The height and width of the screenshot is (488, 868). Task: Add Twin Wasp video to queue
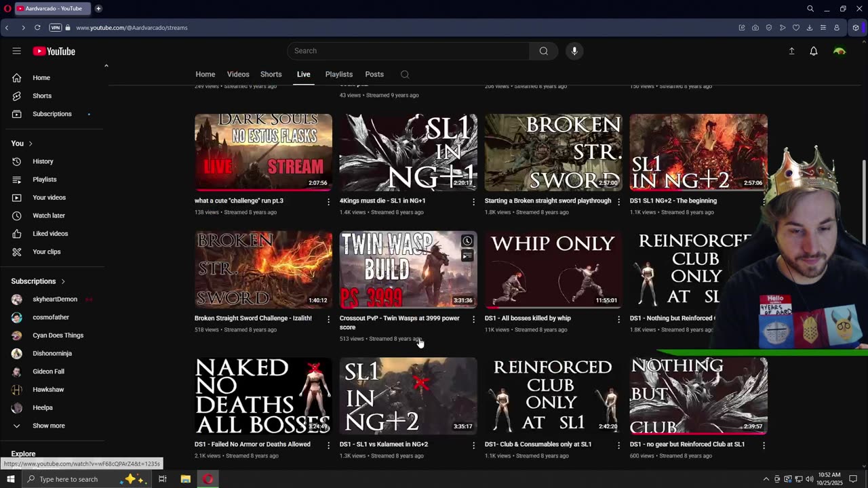tap(467, 256)
